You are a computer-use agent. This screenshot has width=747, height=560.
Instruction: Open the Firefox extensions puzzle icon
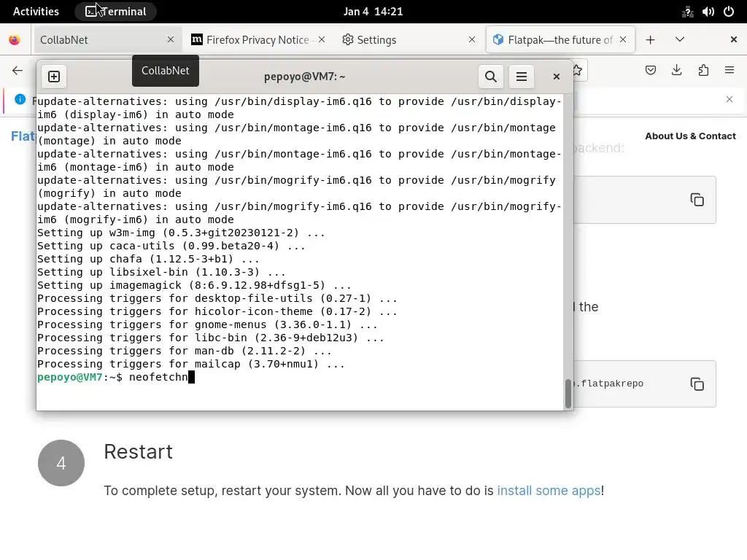point(703,71)
